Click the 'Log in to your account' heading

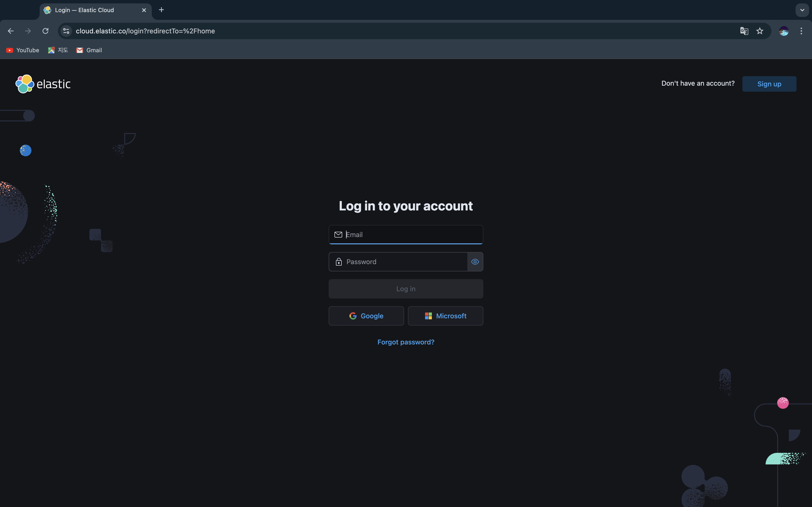[x=406, y=206]
